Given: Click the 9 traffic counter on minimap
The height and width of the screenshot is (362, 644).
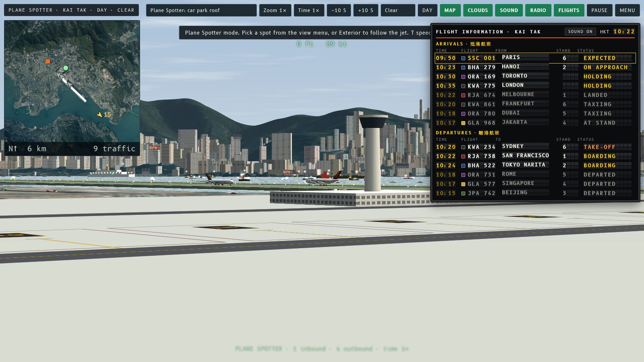Looking at the screenshot, I should [114, 149].
